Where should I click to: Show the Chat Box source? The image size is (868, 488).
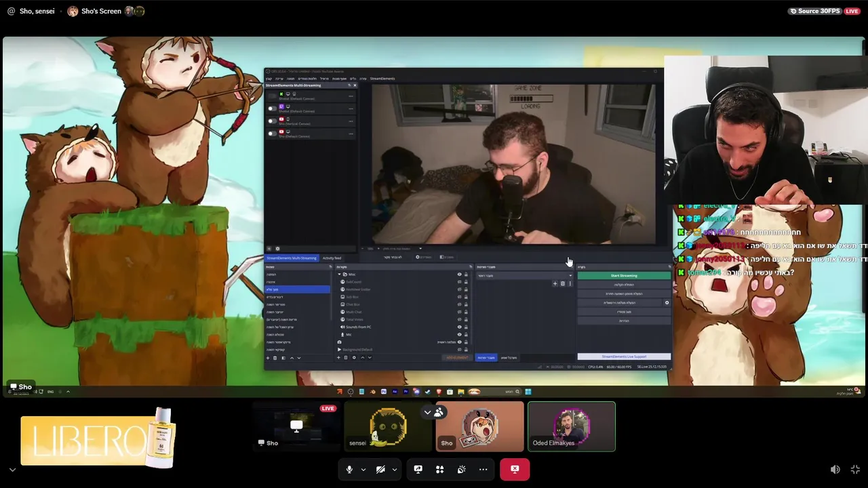(x=459, y=304)
